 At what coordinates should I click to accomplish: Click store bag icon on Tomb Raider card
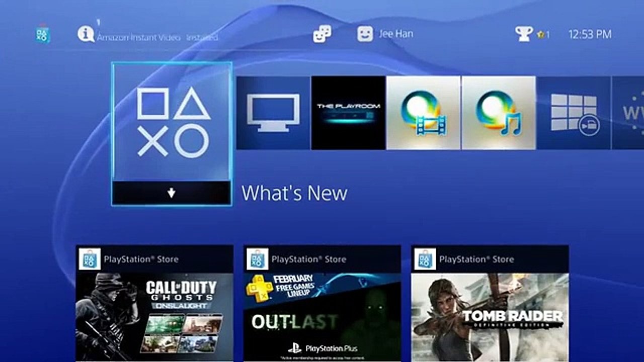click(425, 259)
